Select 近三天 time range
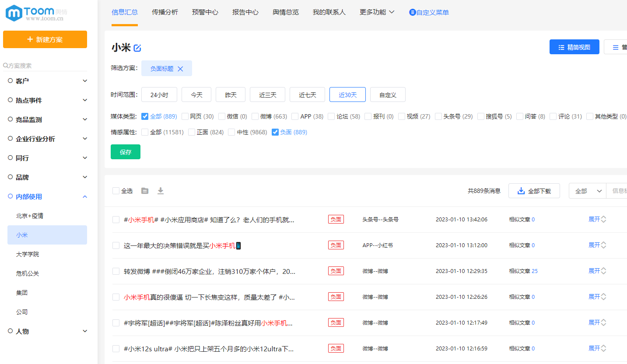This screenshot has width=627, height=364. (267, 94)
